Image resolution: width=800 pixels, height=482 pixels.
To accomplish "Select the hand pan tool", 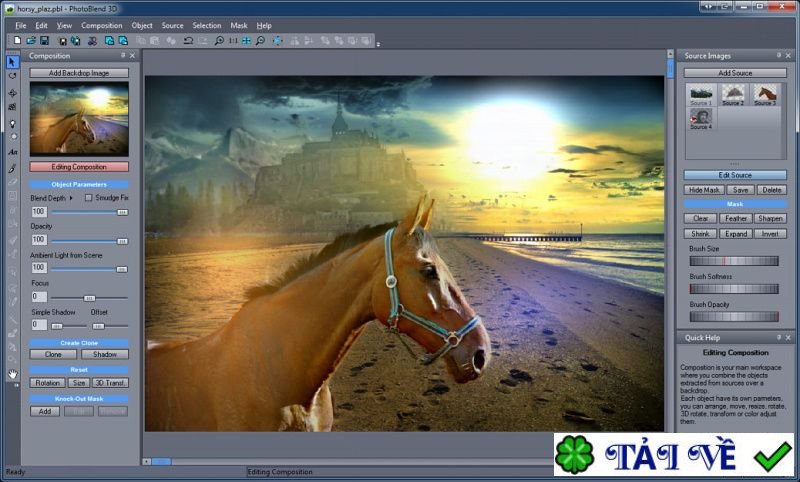I will pos(12,374).
